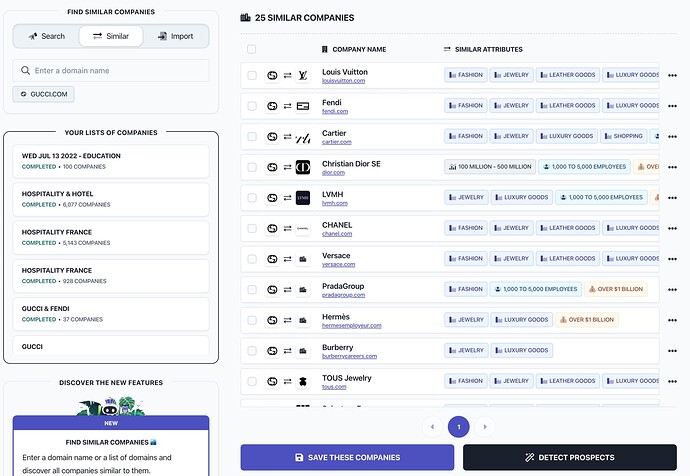This screenshot has height=476, width=690.
Task: Click the TOUS Jewelry bear logo
Action: [x=303, y=381]
